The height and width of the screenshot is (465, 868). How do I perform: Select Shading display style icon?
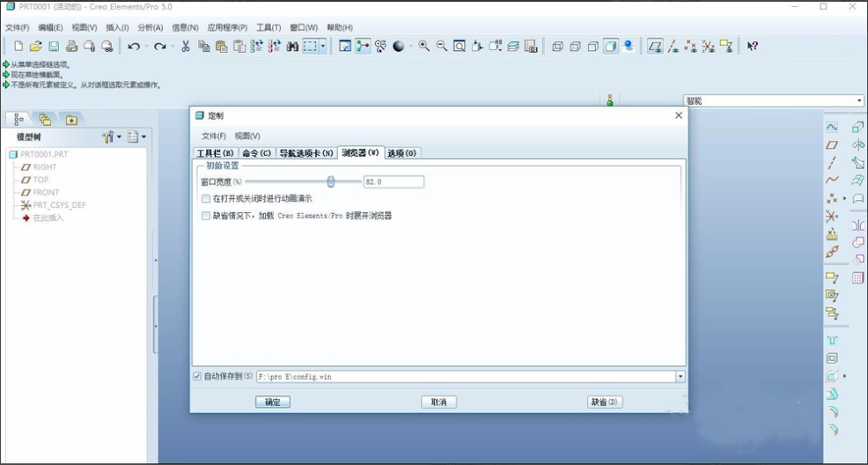(x=611, y=47)
